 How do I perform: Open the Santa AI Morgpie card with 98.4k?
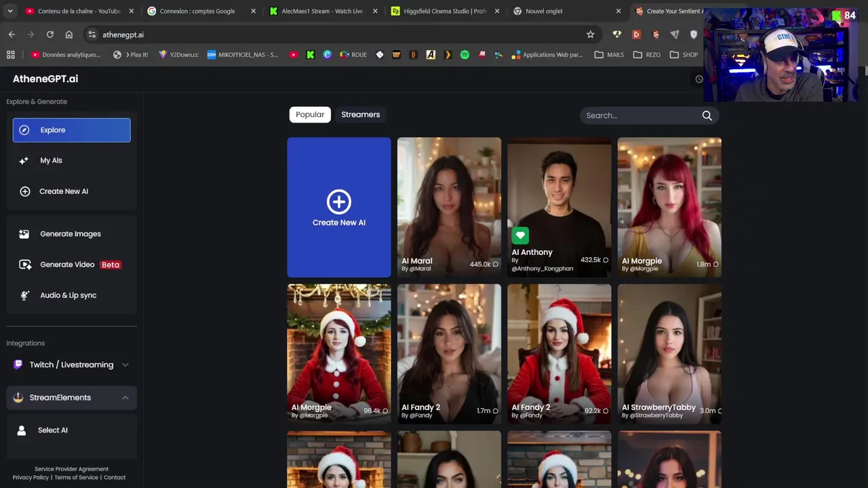pos(339,354)
